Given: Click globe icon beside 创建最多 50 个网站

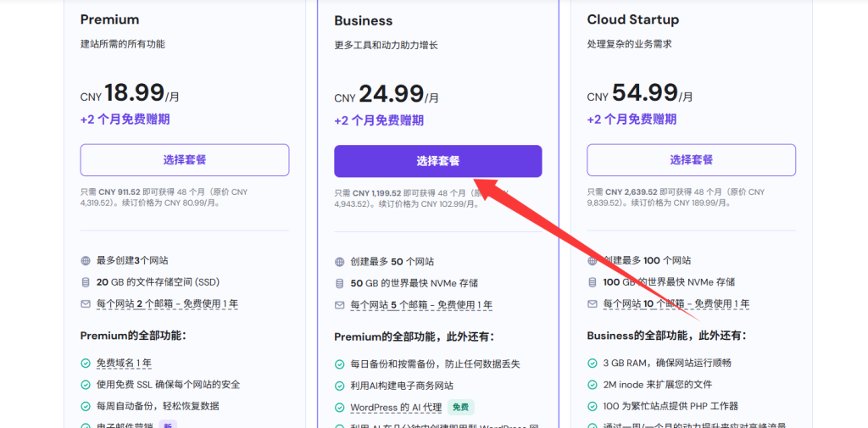Looking at the screenshot, I should coord(340,262).
